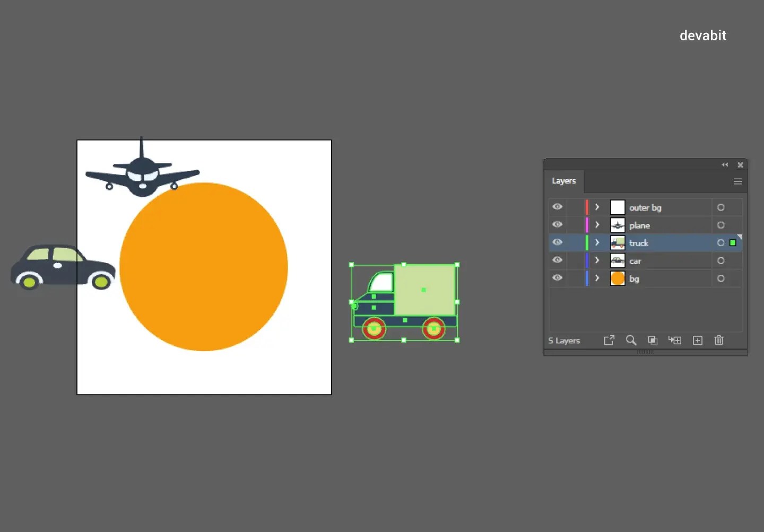Expand the plane layer contents
This screenshot has width=764, height=532.
coord(597,225)
